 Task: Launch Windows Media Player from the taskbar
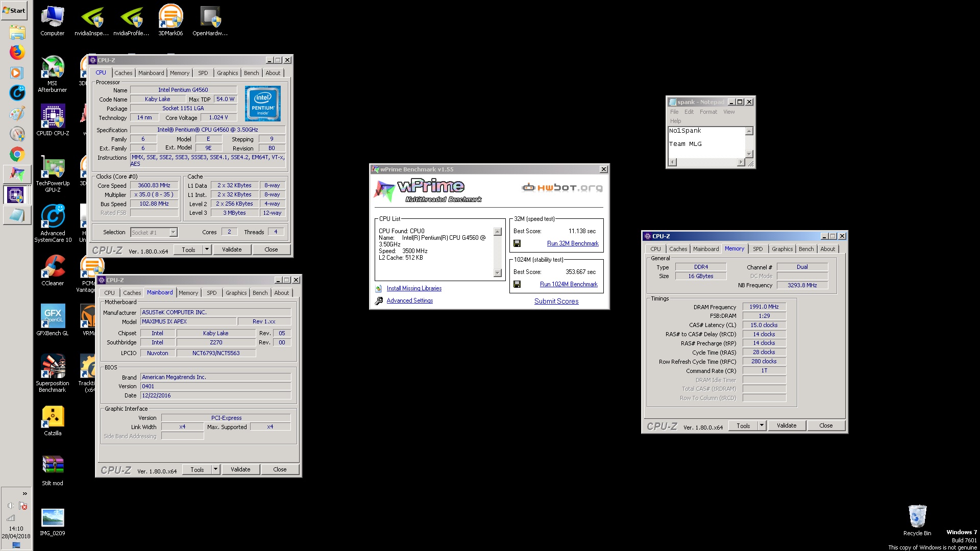click(17, 72)
